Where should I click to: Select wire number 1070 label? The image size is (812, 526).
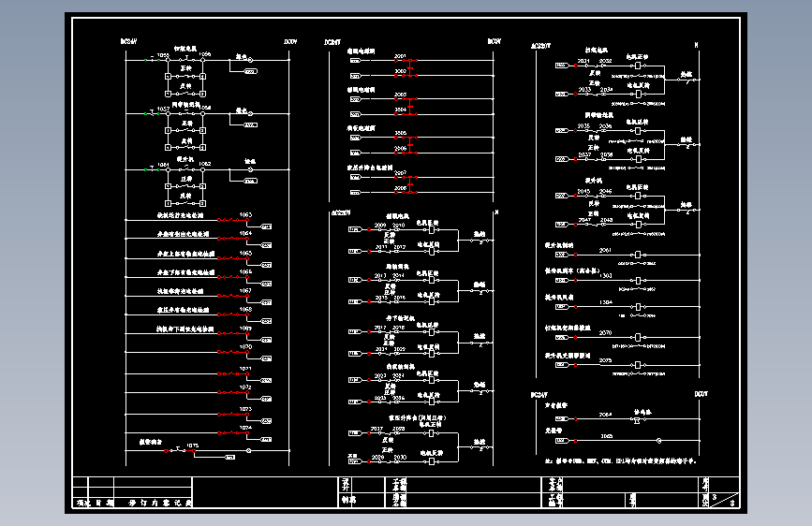245,347
